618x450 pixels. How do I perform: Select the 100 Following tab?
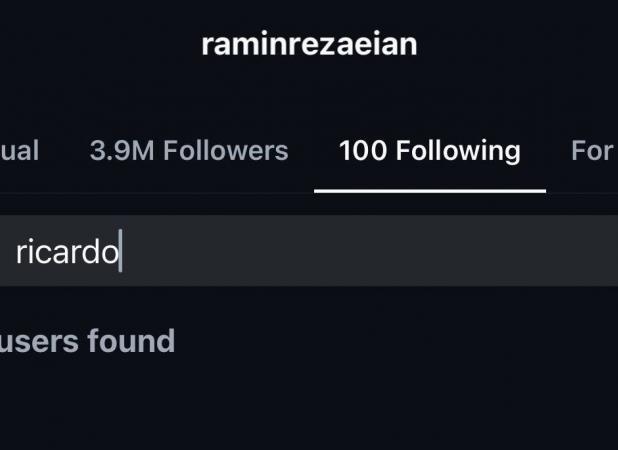(429, 151)
